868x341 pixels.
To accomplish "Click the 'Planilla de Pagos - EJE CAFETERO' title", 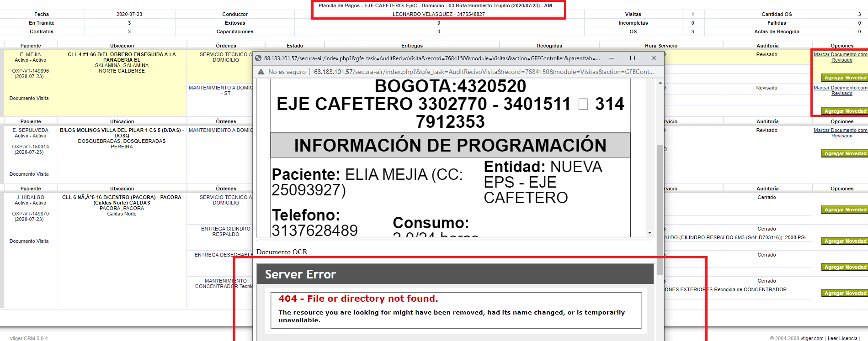I will (x=435, y=5).
